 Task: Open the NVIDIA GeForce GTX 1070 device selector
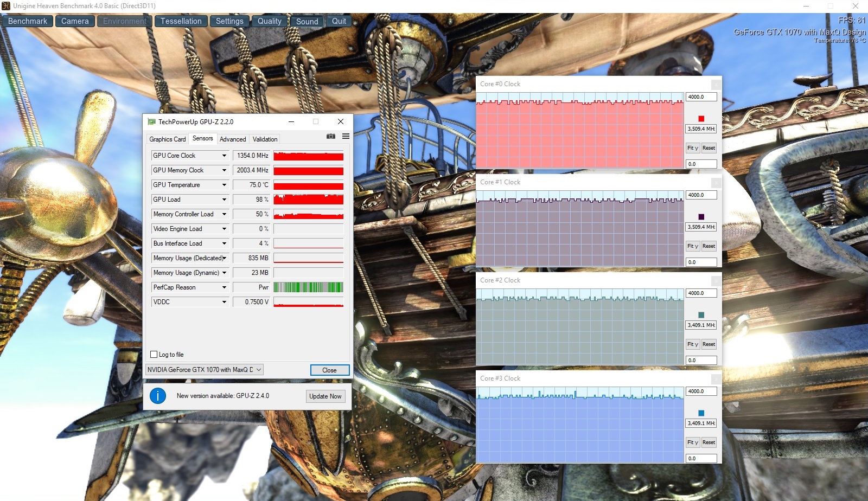pos(205,370)
